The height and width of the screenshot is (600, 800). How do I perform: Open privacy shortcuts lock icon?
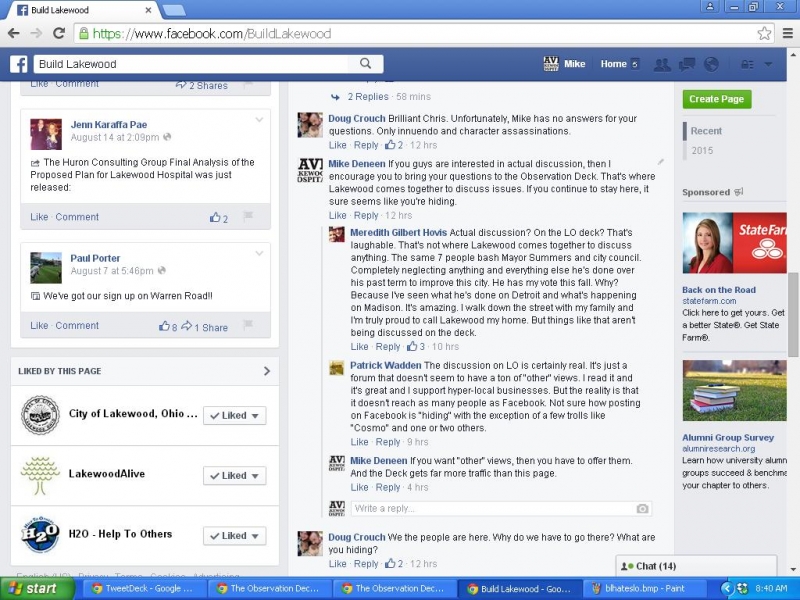coord(747,64)
